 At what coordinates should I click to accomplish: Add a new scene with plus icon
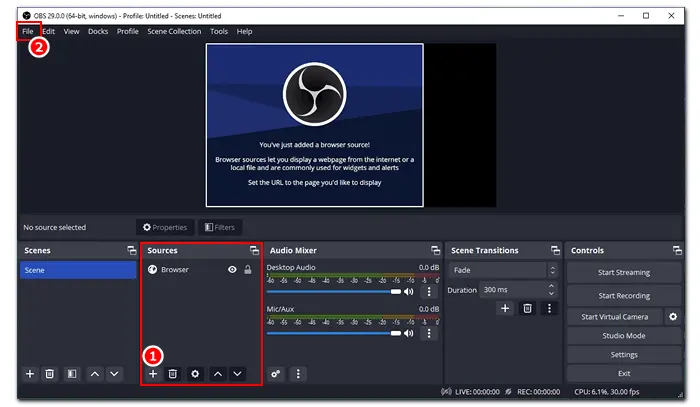[30, 374]
